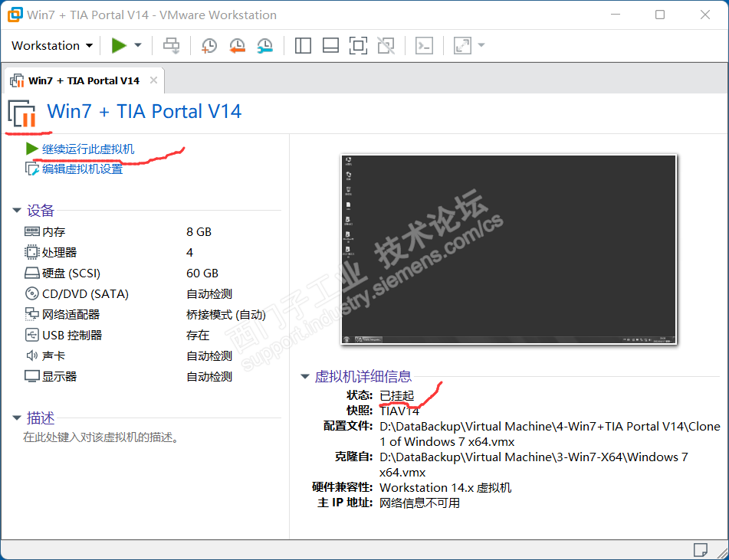Viewport: 729px width, 560px height.
Task: Click the Unity mode toolbar icon
Action: point(386,45)
